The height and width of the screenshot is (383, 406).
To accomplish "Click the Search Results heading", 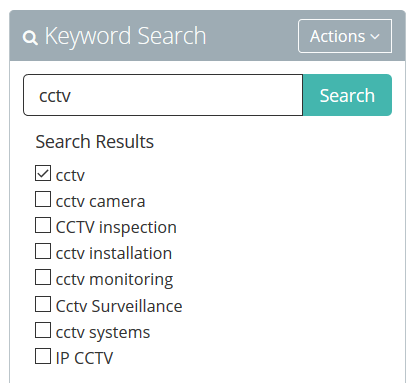I will point(95,142).
